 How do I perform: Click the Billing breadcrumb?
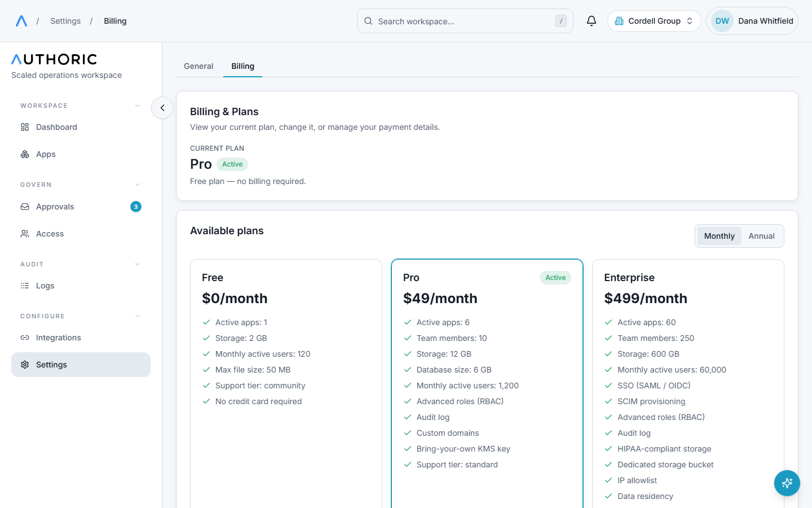click(x=115, y=21)
